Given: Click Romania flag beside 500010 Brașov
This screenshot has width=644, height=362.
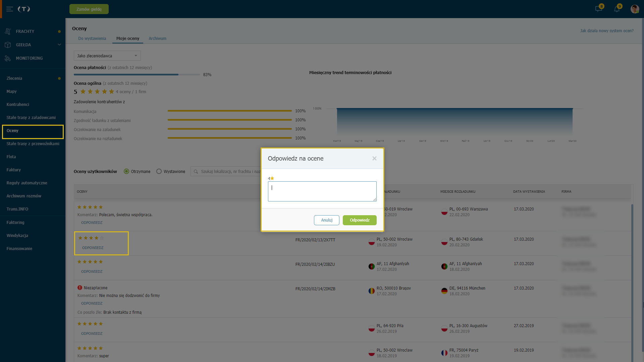Looking at the screenshot, I should click(371, 291).
